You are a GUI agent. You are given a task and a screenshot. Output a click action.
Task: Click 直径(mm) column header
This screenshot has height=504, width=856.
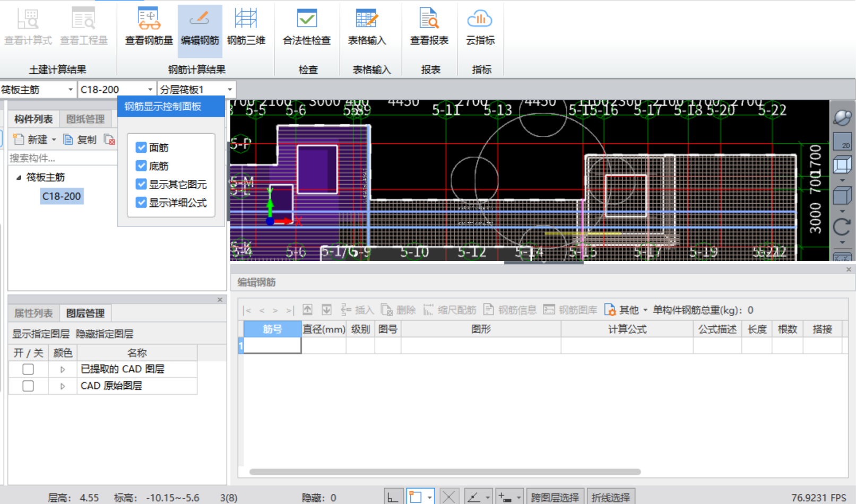click(x=324, y=329)
